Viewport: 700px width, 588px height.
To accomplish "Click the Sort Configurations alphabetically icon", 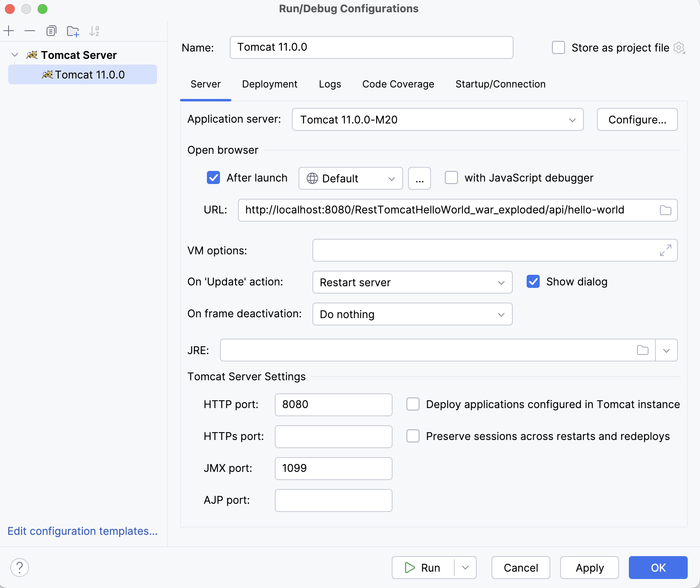I will 94,31.
